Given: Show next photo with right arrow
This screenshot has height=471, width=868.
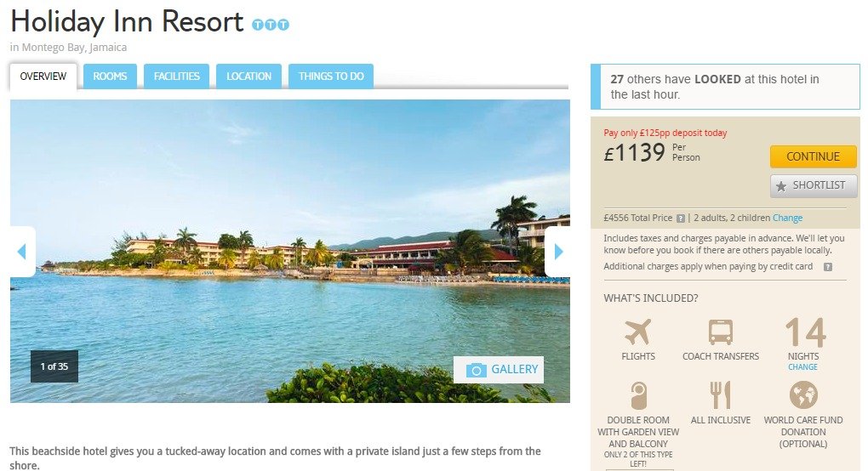Looking at the screenshot, I should tap(558, 252).
